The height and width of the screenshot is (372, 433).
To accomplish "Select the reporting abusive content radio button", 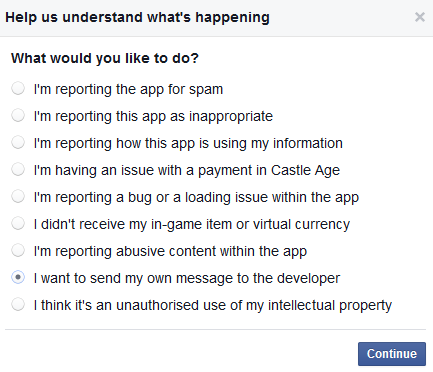I will (x=18, y=251).
